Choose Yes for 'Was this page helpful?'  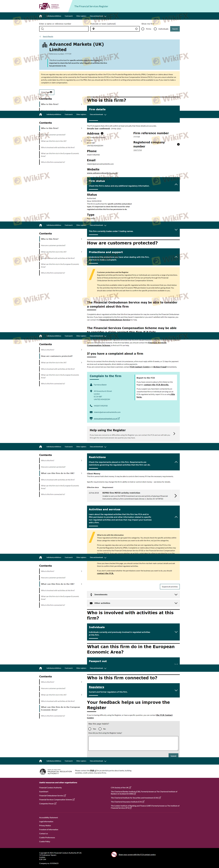pyautogui.click(x=90, y=729)
